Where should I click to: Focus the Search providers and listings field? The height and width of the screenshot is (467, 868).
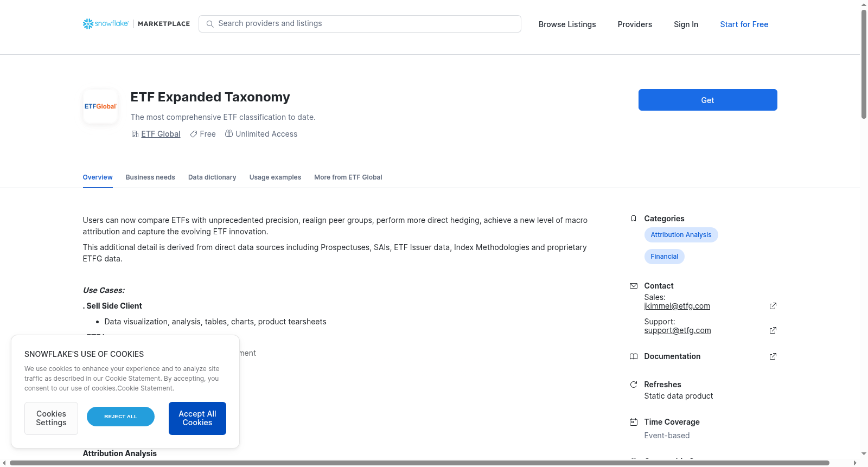click(360, 24)
